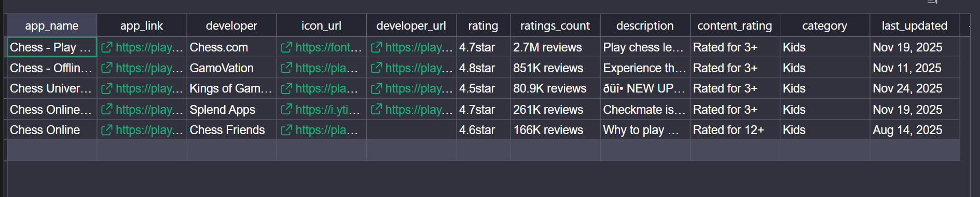Open external link icon in Kings of Games icon_url cell

[286, 89]
